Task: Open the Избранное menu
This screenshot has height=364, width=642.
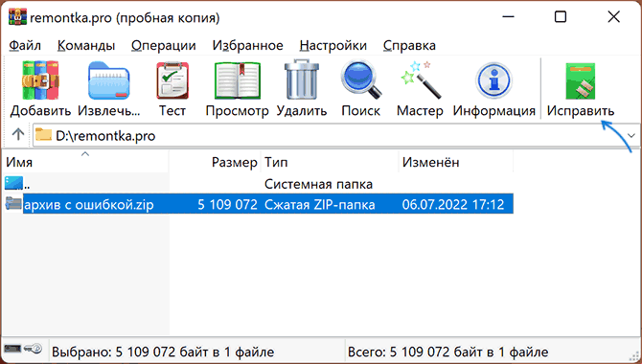Action: coord(248,45)
